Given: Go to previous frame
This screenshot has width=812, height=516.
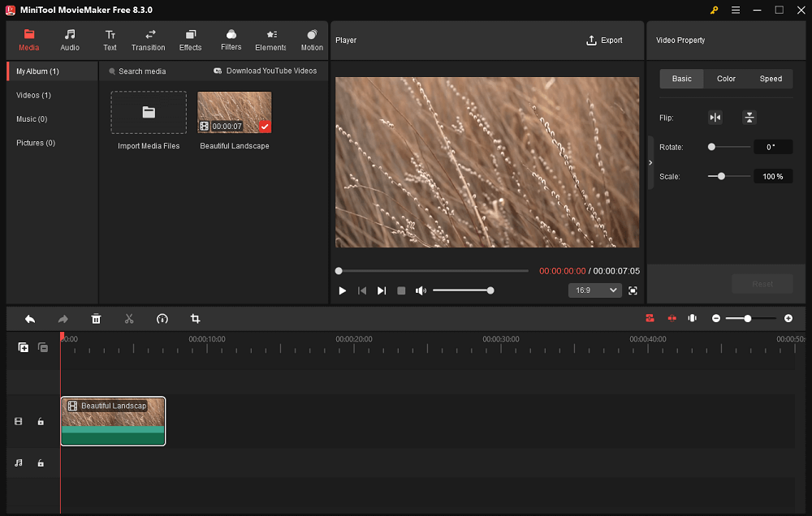Looking at the screenshot, I should (x=362, y=291).
